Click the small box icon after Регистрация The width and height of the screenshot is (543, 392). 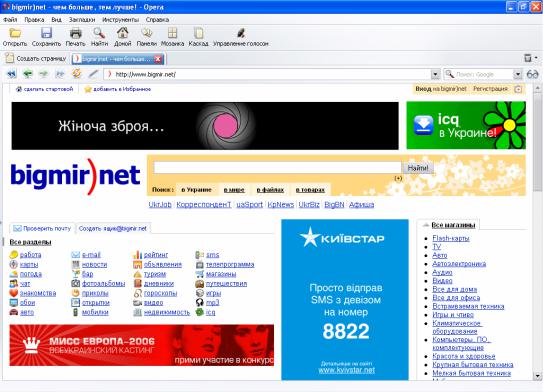click(x=518, y=89)
